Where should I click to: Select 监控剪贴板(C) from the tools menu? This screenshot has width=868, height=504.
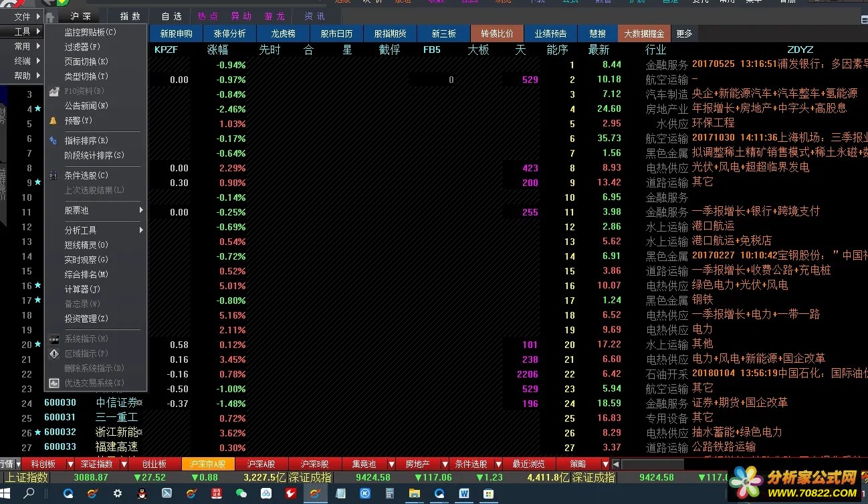[x=96, y=32]
